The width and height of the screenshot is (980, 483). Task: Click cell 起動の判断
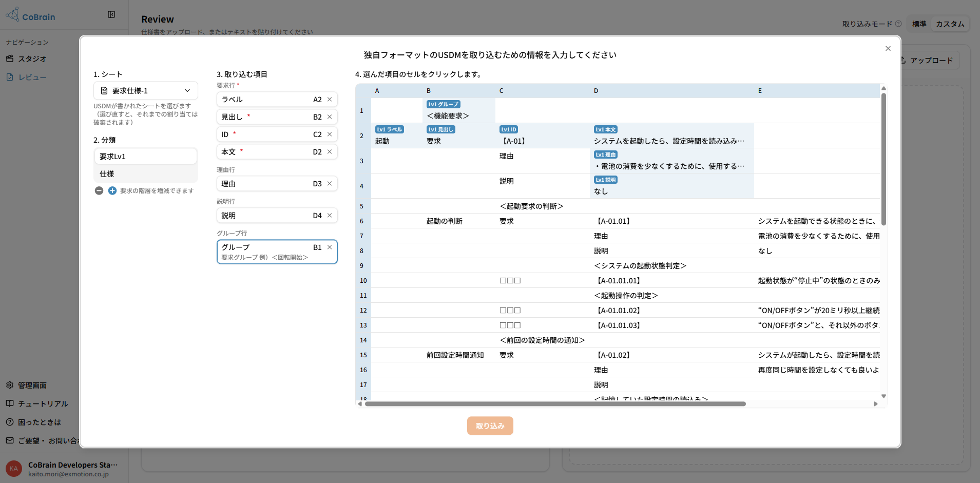point(459,221)
